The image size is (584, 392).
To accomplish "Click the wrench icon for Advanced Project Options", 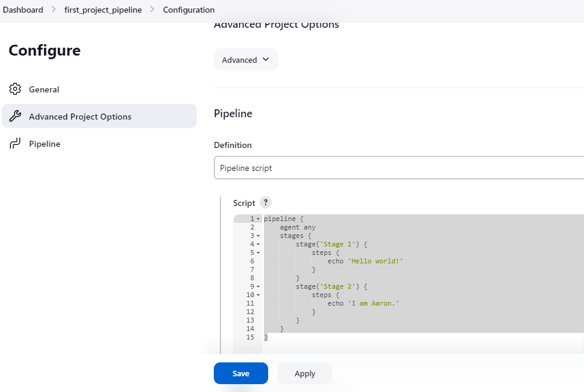I will pyautogui.click(x=15, y=117).
